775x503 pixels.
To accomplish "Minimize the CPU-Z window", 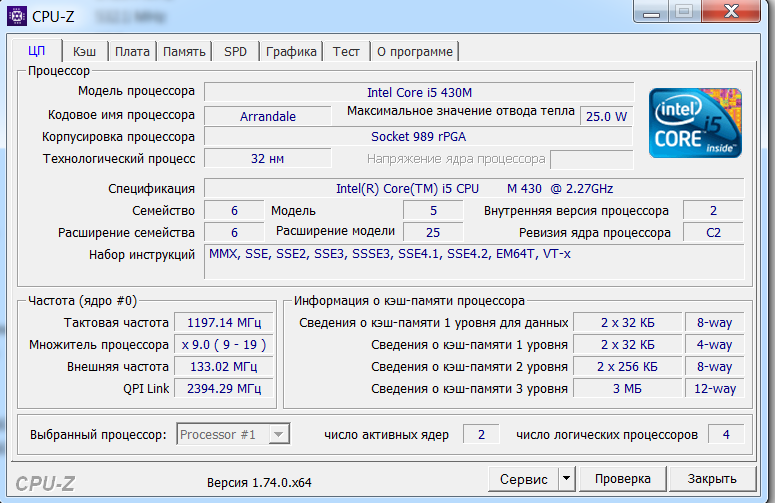I will 650,11.
